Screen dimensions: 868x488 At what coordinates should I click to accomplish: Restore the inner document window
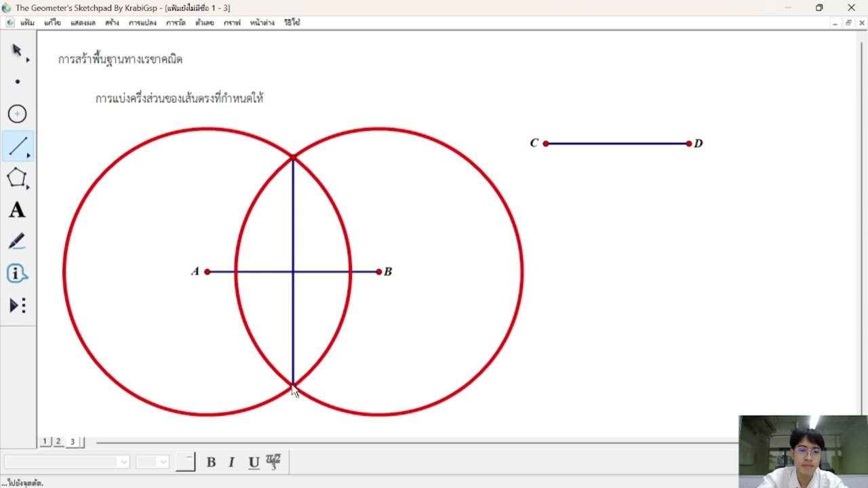click(x=848, y=23)
